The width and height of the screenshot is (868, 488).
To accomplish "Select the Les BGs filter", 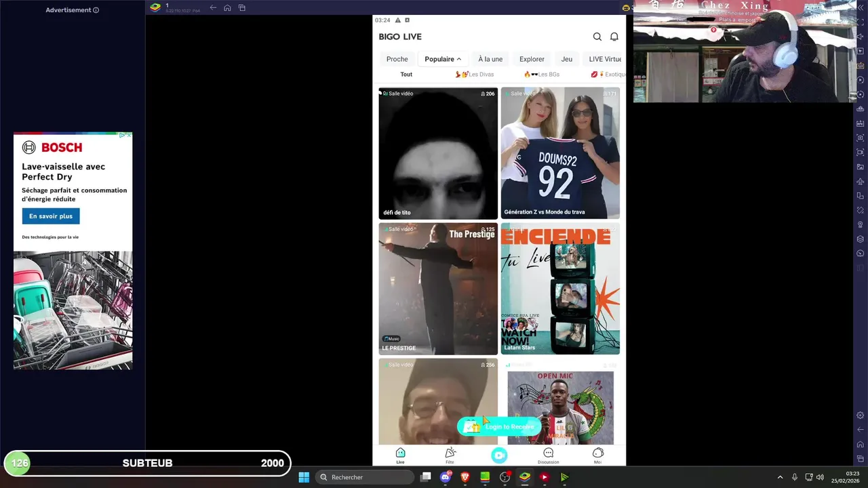I will click(541, 75).
